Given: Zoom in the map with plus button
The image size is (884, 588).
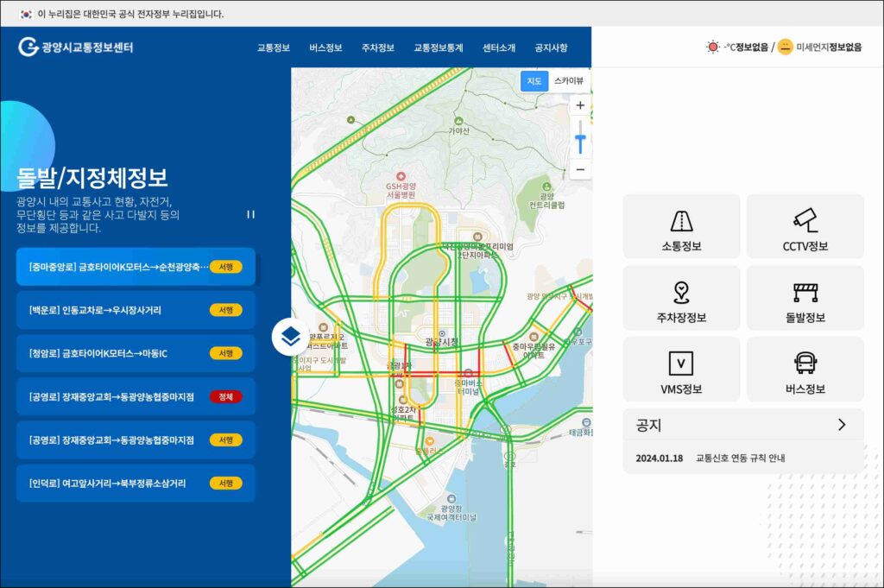Looking at the screenshot, I should pos(580,105).
